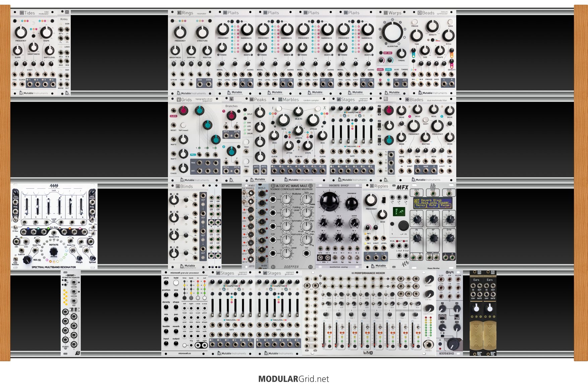Click the Tides FREQUENCY knob
The height and width of the screenshot is (386, 588).
pyautogui.click(x=21, y=32)
